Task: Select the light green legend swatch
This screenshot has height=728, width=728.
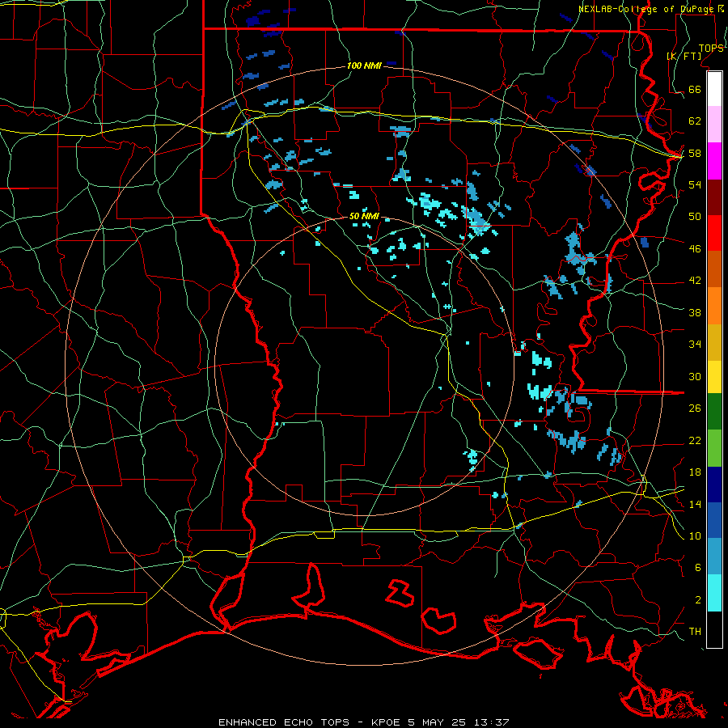Action: pyautogui.click(x=714, y=448)
